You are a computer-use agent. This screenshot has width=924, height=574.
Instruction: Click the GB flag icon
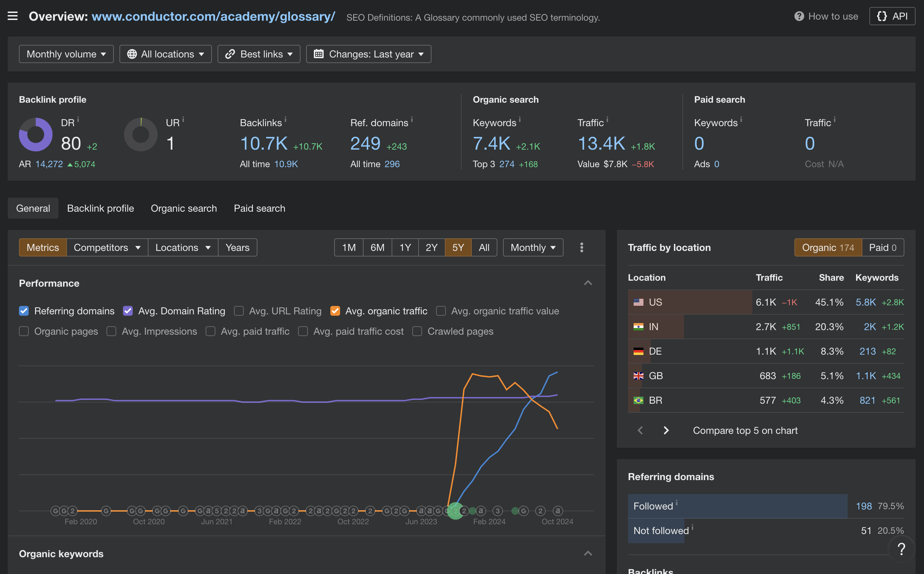click(638, 376)
